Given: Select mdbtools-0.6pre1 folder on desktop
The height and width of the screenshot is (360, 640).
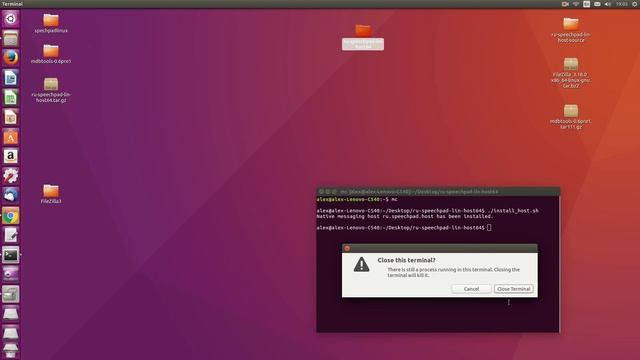Looking at the screenshot, I should (x=51, y=54).
